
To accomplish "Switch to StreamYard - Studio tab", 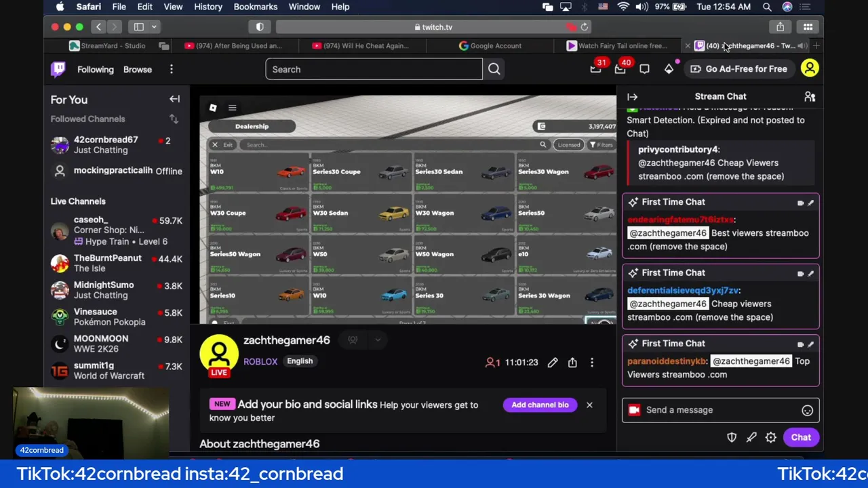I will point(107,45).
